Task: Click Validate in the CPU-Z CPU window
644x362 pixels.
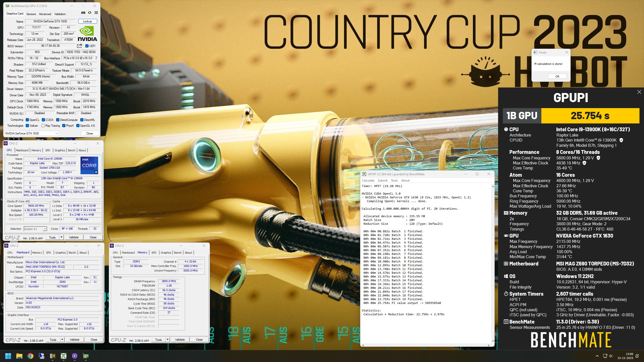Action: click(74, 237)
